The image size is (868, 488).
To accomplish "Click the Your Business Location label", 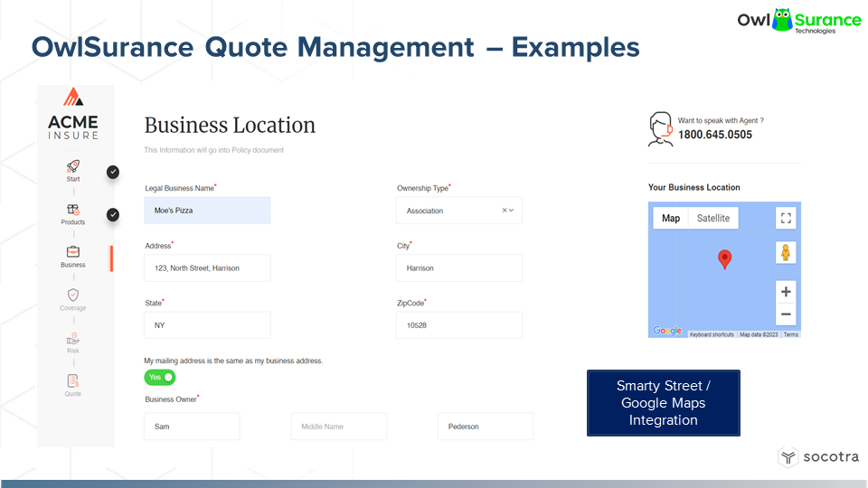I will [x=694, y=188].
